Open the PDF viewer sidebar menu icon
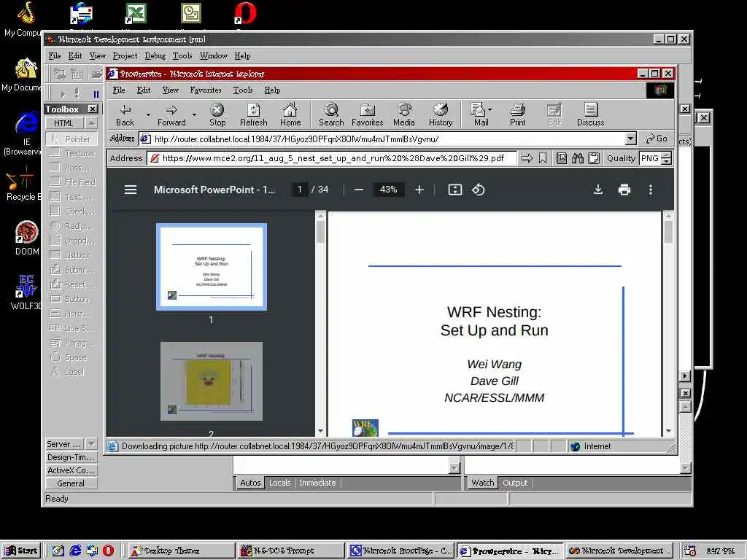The width and height of the screenshot is (747, 560). pyautogui.click(x=131, y=190)
